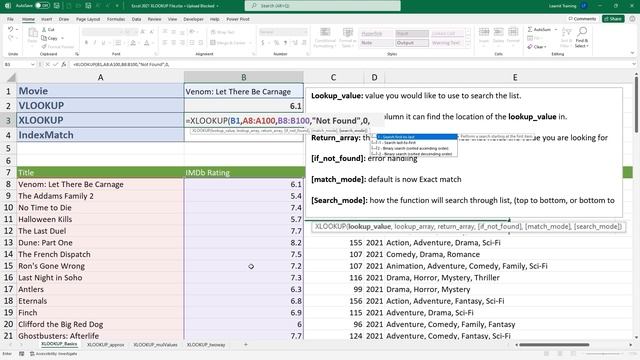Viewport: 640px width, 360px height.
Task: Click the Fill Color bucket swatch
Action: coord(132,43)
